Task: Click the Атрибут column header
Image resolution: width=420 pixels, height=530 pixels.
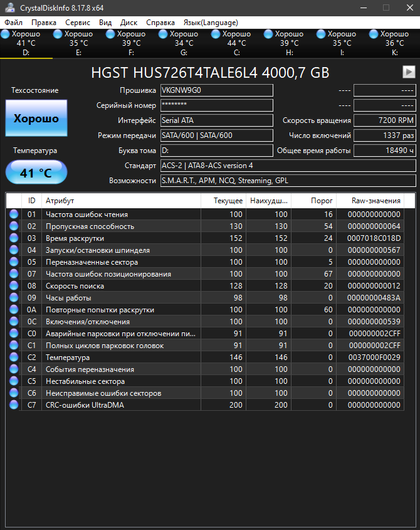Action: [122, 201]
